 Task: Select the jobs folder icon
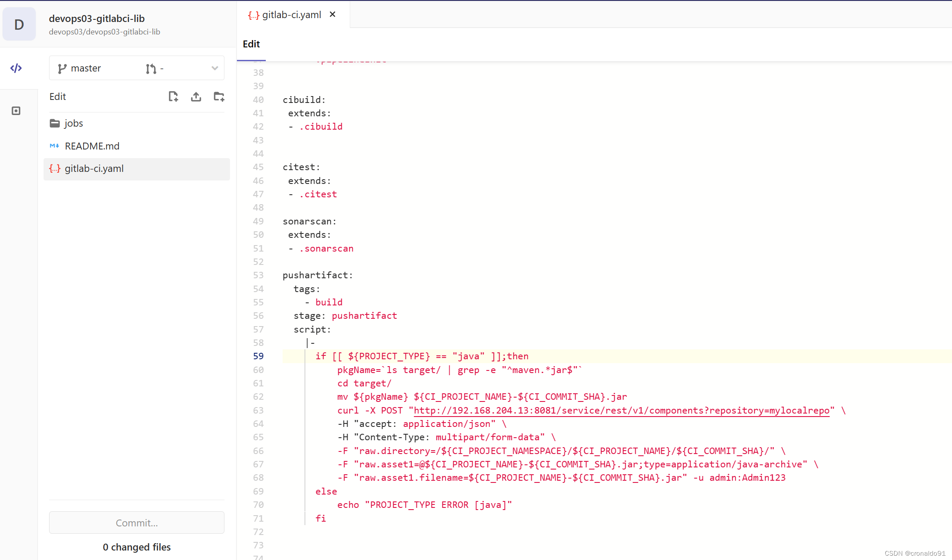point(54,123)
